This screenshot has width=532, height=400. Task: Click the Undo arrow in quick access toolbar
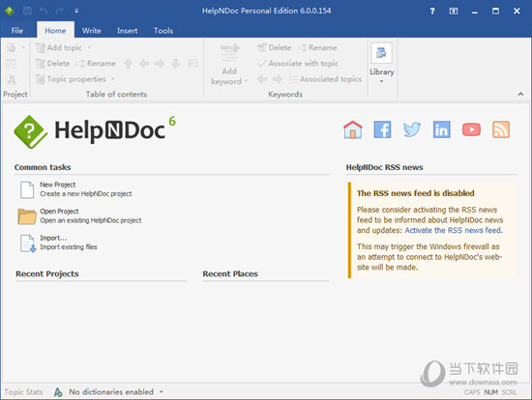[x=44, y=12]
